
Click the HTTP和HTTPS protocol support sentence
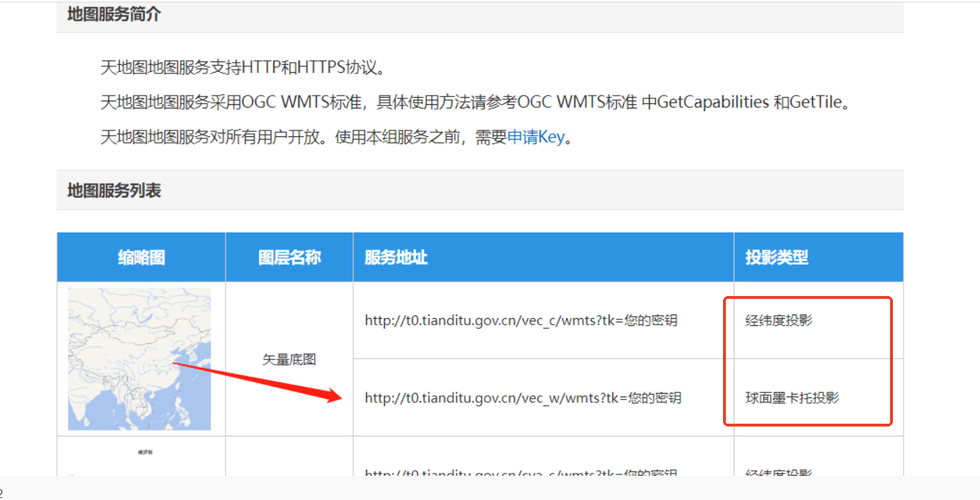click(x=243, y=68)
